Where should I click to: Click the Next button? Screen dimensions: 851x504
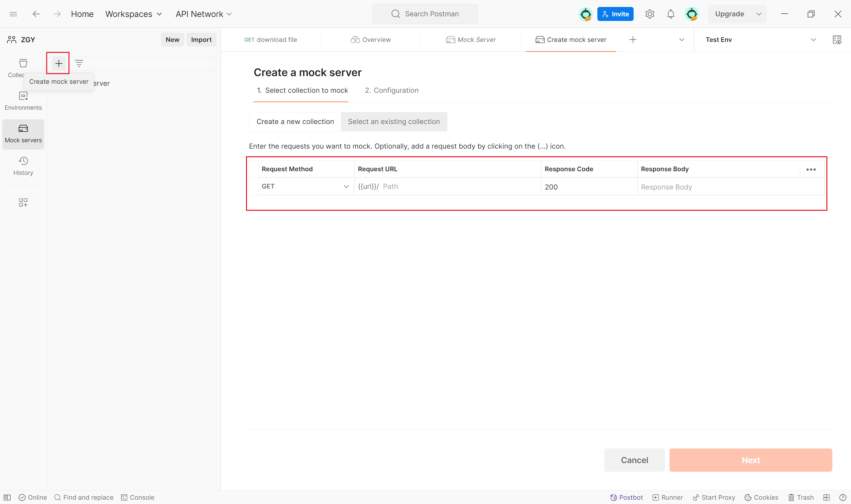click(x=751, y=460)
